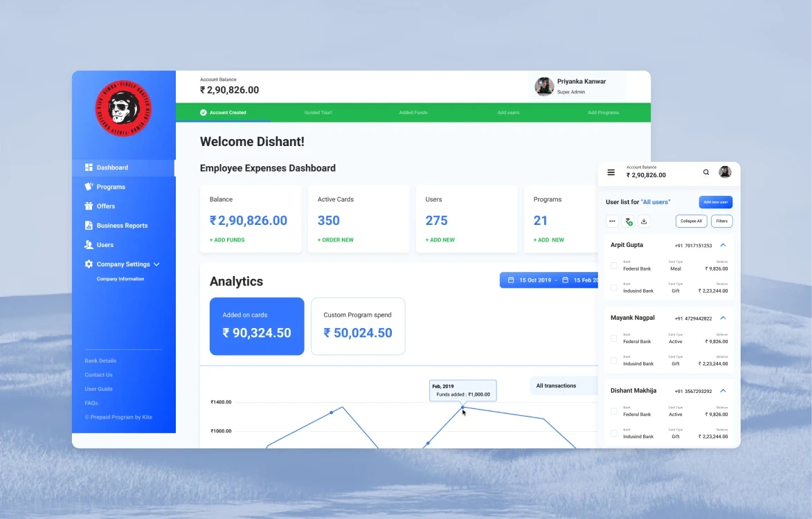Click the Users person icon

pos(89,245)
